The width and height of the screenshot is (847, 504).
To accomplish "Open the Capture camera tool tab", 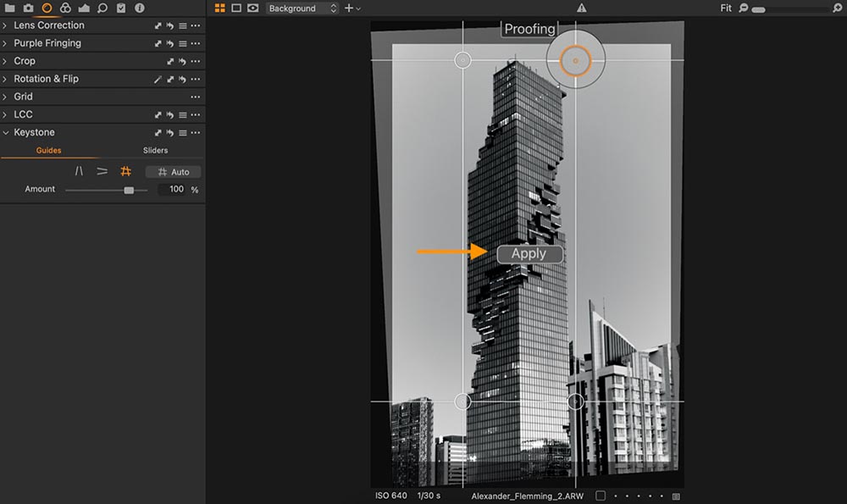I will (x=28, y=8).
